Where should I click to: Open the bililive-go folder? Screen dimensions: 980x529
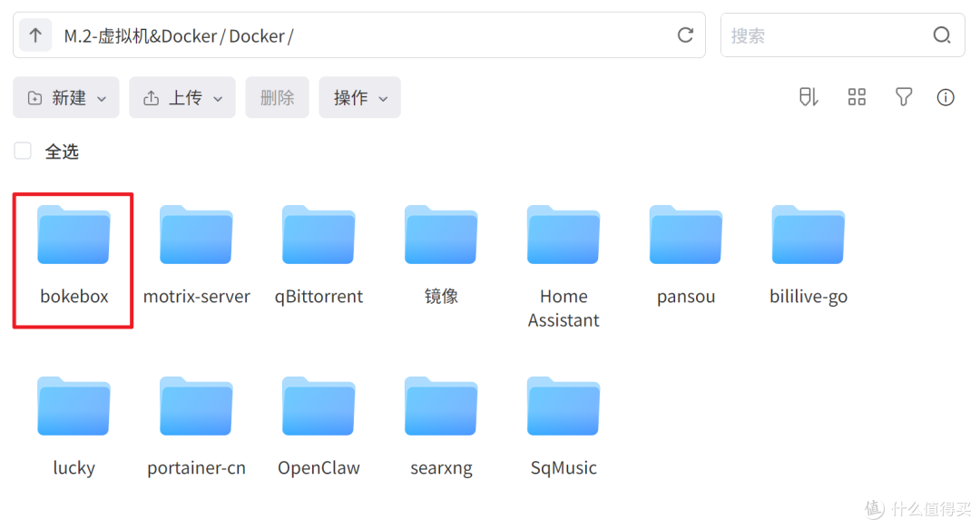click(x=808, y=235)
